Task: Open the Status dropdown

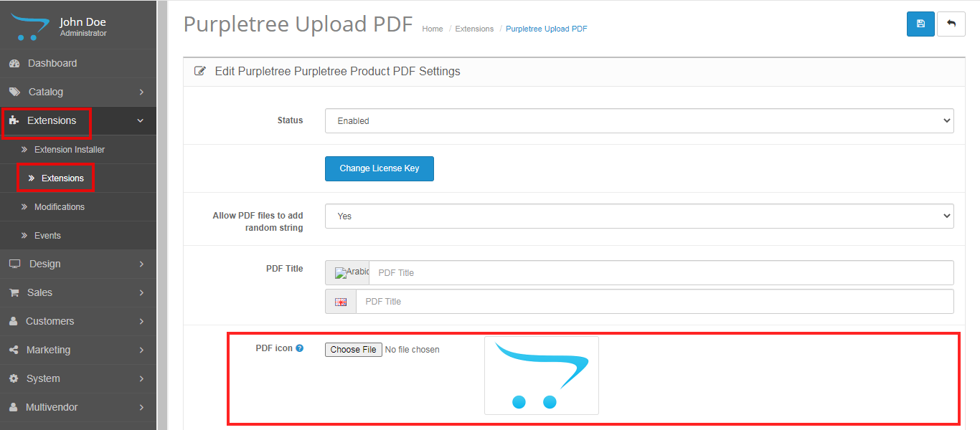Action: [x=639, y=121]
